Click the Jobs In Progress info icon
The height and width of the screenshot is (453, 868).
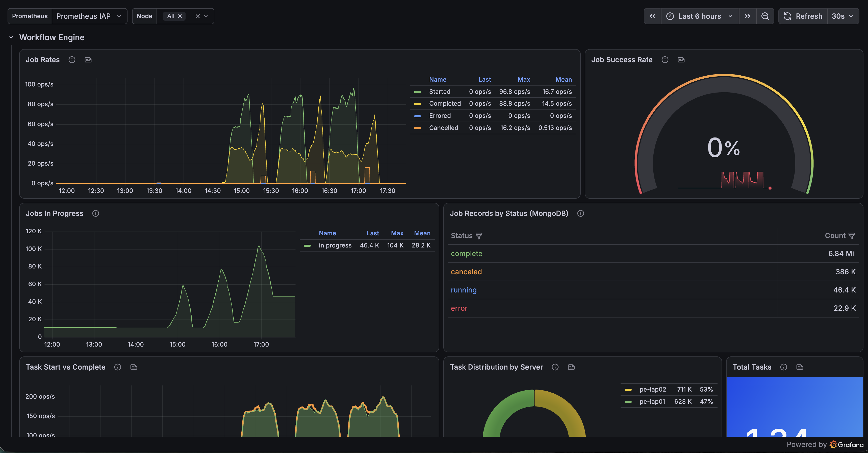click(x=96, y=214)
